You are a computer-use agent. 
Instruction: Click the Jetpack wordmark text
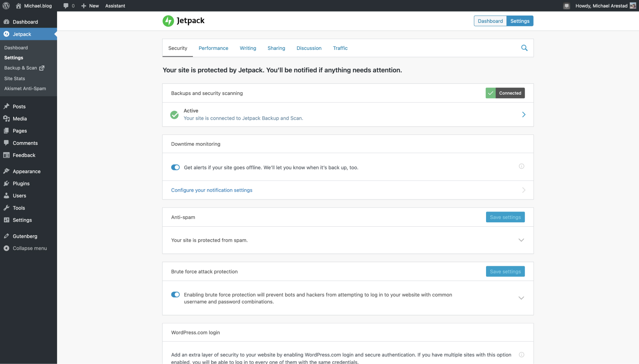(x=191, y=21)
